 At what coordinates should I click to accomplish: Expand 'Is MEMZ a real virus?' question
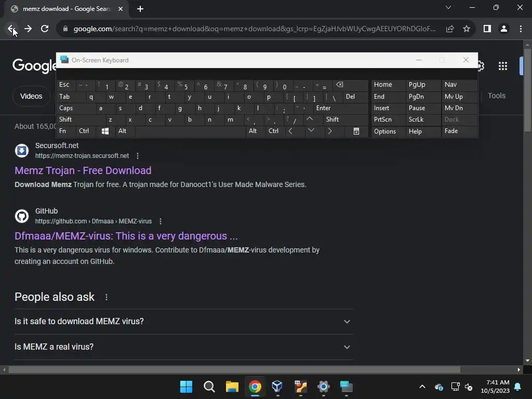tap(183, 347)
